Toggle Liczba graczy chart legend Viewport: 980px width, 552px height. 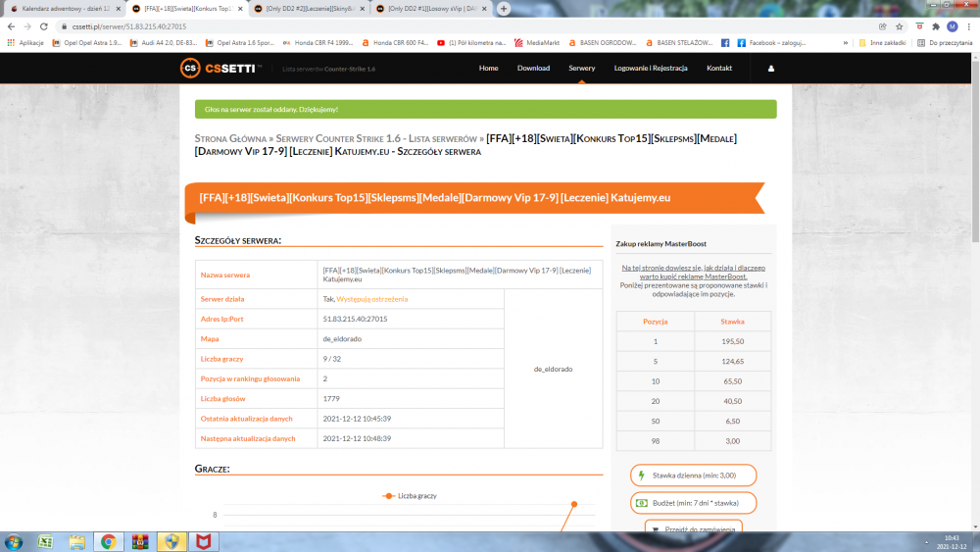[410, 496]
